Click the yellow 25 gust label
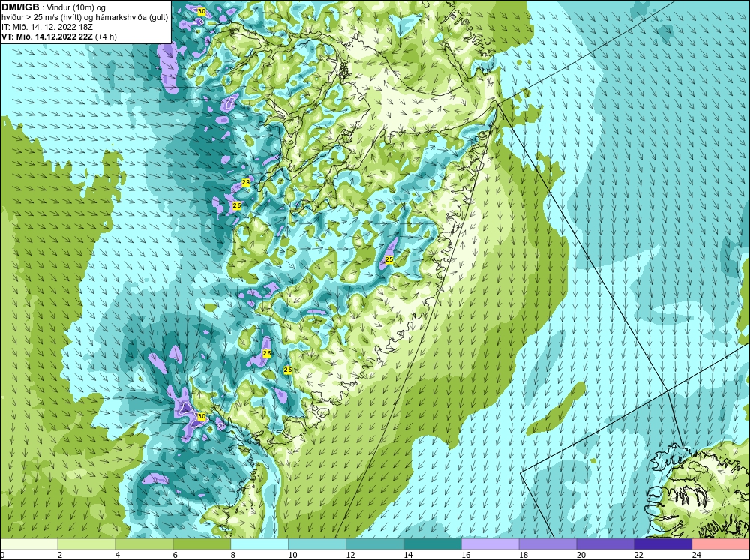Image resolution: width=750 pixels, height=560 pixels. [388, 259]
